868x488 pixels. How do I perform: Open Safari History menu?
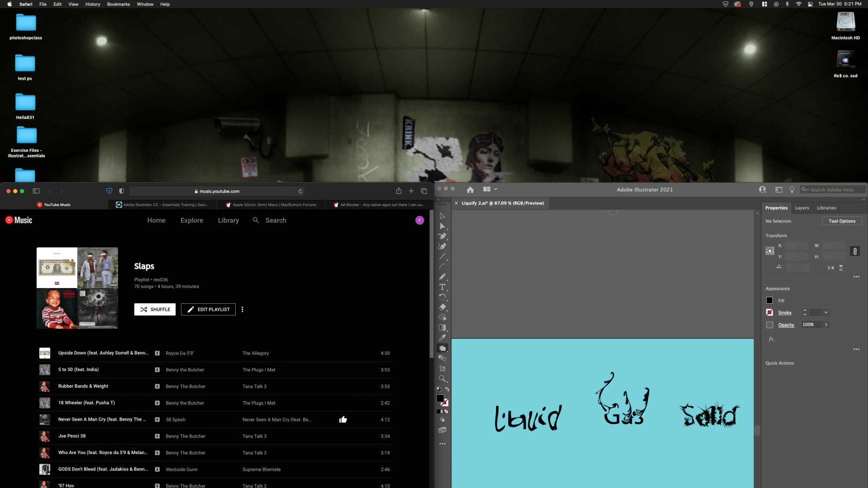[92, 4]
